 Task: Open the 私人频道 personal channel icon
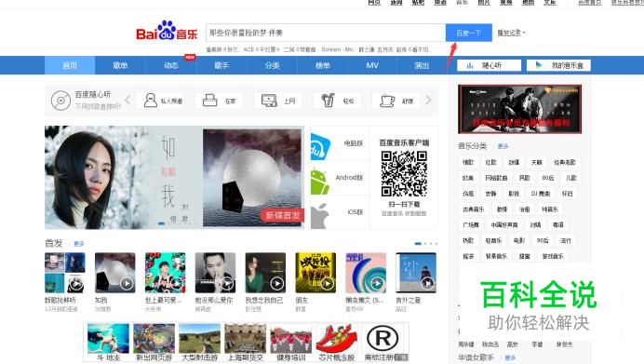[x=151, y=101]
